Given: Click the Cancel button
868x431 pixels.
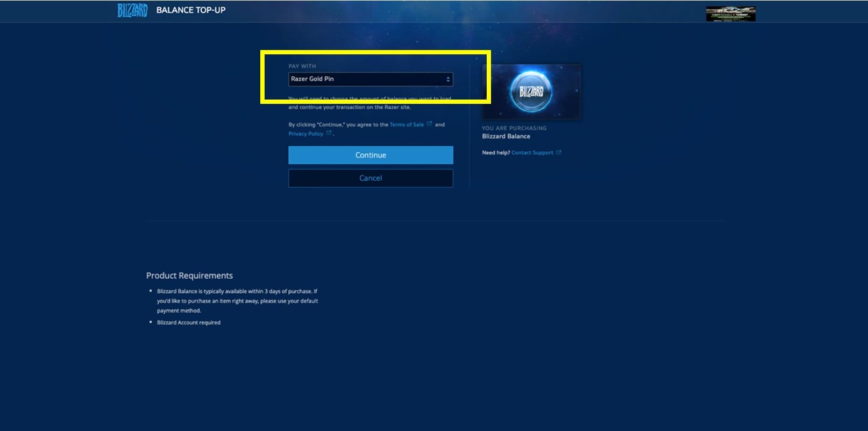Looking at the screenshot, I should click(x=371, y=178).
